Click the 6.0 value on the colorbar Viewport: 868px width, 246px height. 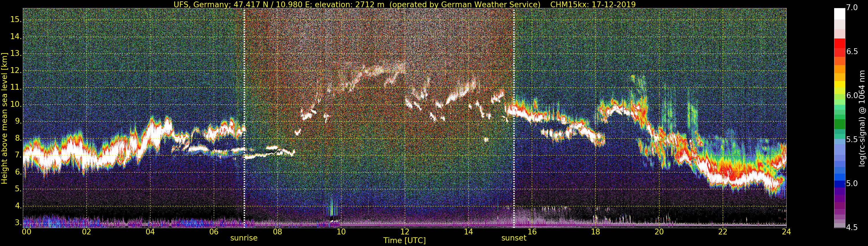click(x=852, y=96)
